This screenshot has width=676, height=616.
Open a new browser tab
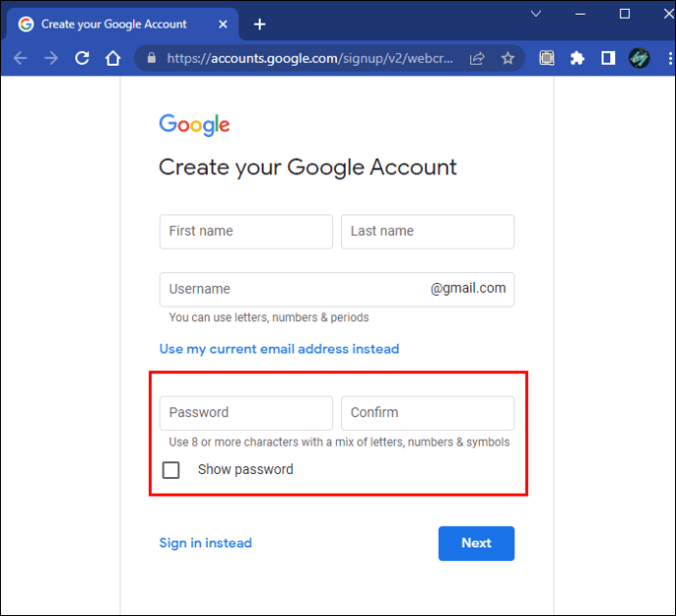pyautogui.click(x=260, y=24)
